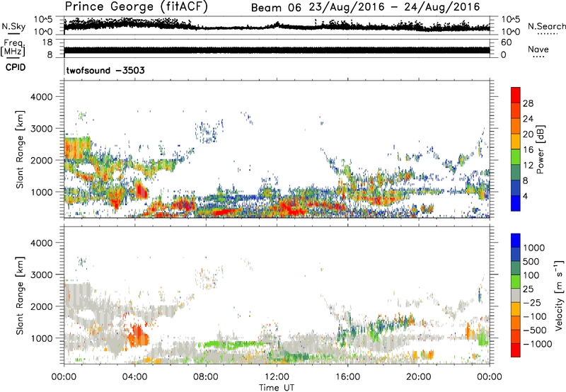Viewport: 566px width, 392px height.
Task: Click the '-1000' tick on the Velocity scale
Action: tap(537, 344)
